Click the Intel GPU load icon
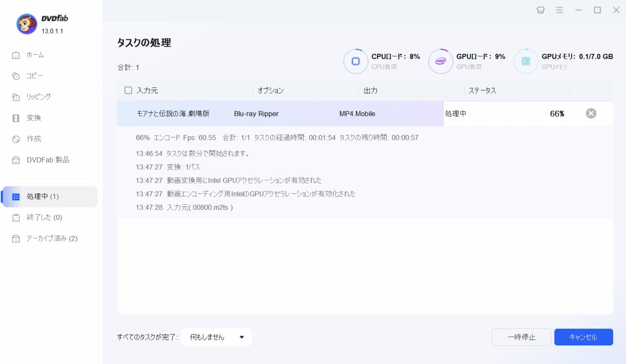 pos(440,61)
